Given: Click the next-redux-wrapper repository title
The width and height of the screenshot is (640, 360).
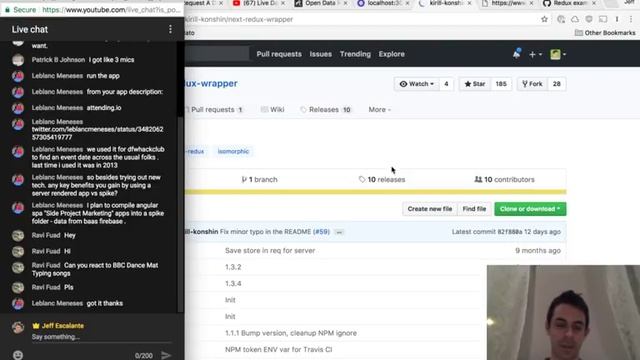Looking at the screenshot, I should coord(211,83).
